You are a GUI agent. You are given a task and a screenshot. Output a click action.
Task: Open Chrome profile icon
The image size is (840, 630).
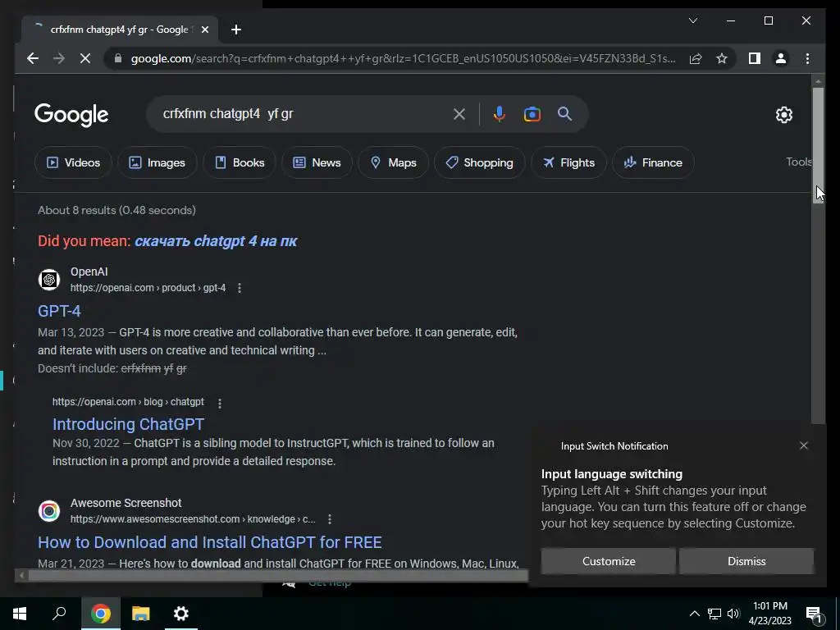pyautogui.click(x=781, y=58)
